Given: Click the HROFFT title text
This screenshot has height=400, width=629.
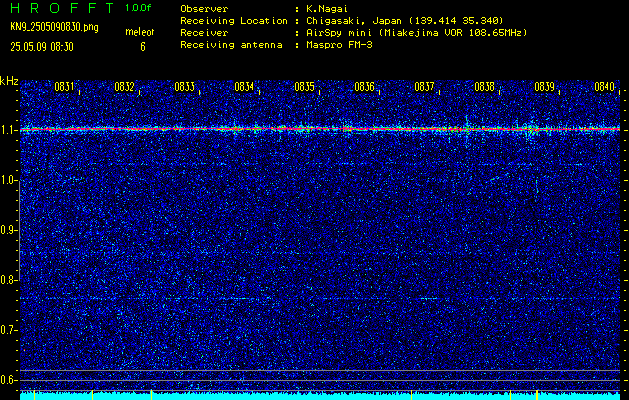Looking at the screenshot, I should coord(62,8).
